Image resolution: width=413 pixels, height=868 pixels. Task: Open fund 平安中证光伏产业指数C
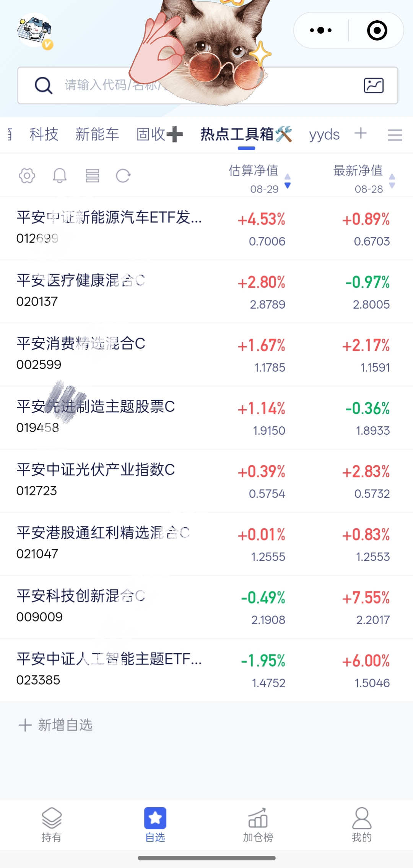click(206, 481)
